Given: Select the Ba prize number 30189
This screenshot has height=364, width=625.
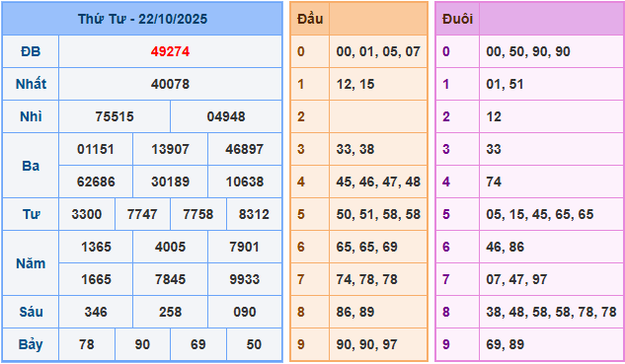Looking at the screenshot, I should 170,182.
